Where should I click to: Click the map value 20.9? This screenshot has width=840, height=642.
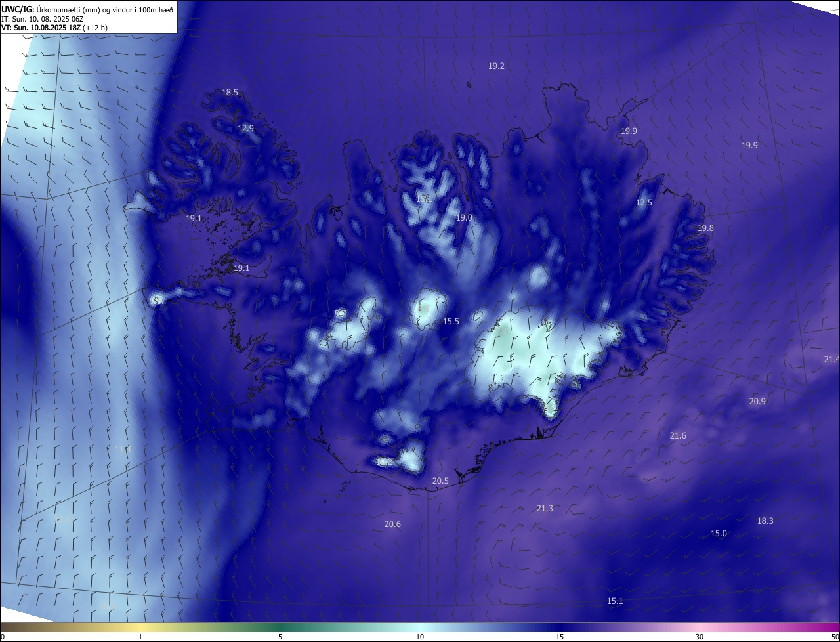(x=757, y=401)
